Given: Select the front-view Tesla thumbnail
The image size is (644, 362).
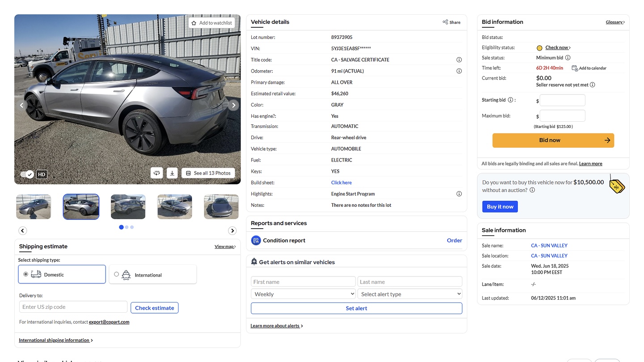Looking at the screenshot, I should [221, 206].
